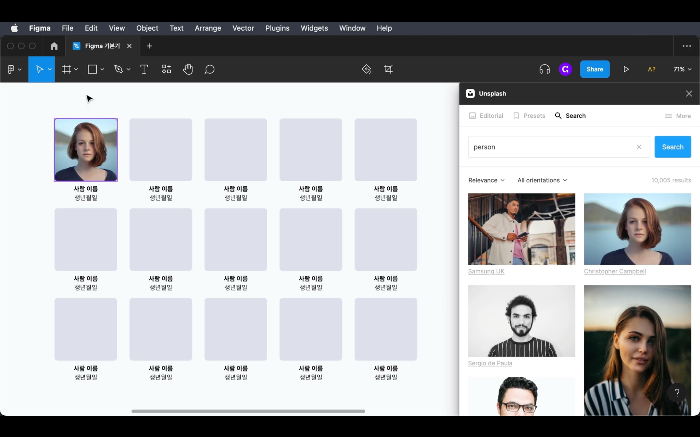Insert the bearded man black-and-white photo
Image resolution: width=700 pixels, height=437 pixels.
coord(521,321)
